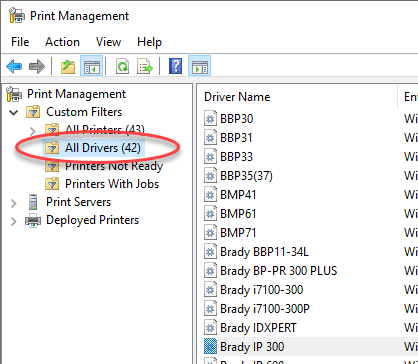
Task: Expand the All Printers (43) node
Action: point(32,131)
